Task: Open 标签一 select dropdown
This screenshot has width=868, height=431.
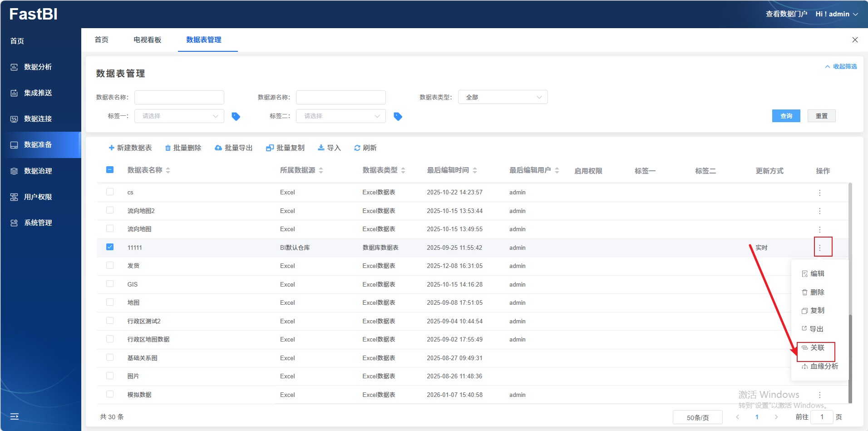Action: coord(179,116)
